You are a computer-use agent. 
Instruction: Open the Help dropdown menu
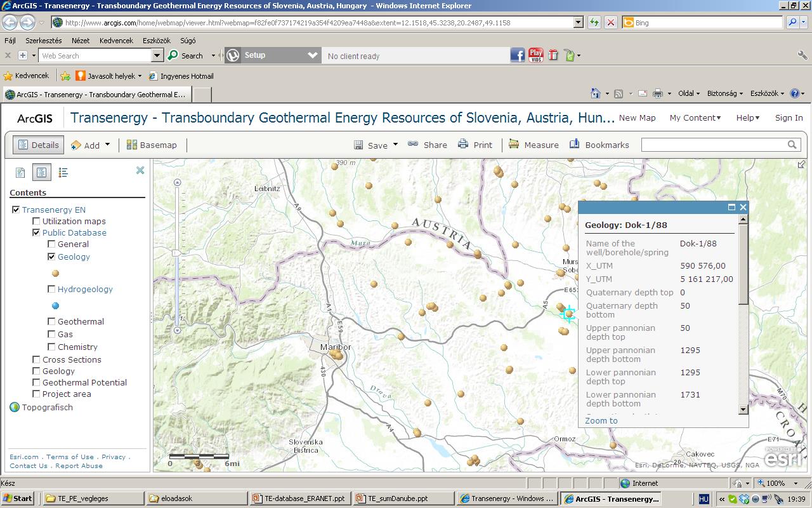pyautogui.click(x=747, y=117)
